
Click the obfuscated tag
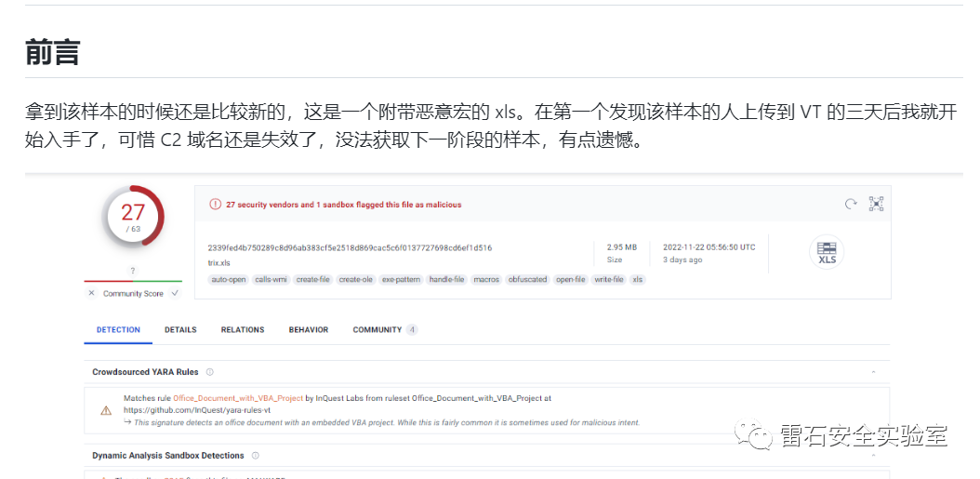click(x=527, y=280)
